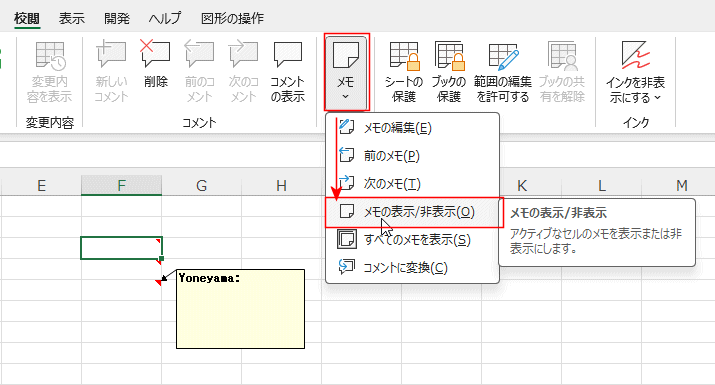
Task: Select メモの編集 from the menu
Action: coord(412,128)
